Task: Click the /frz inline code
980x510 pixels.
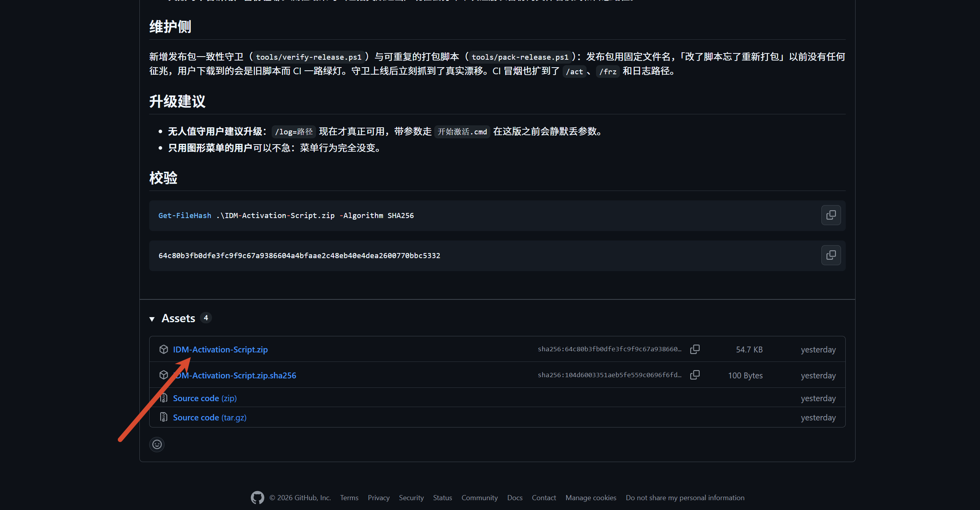Action: 607,72
